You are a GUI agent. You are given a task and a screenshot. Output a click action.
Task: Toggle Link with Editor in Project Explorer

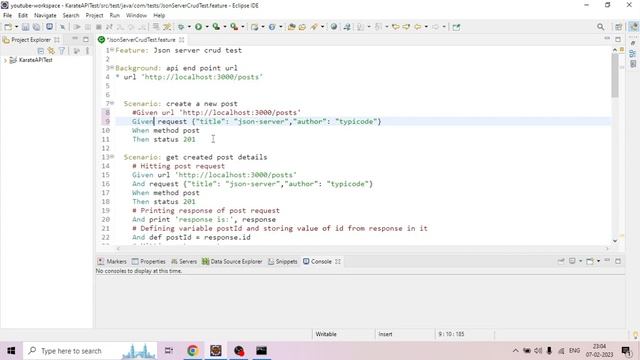pos(51,51)
